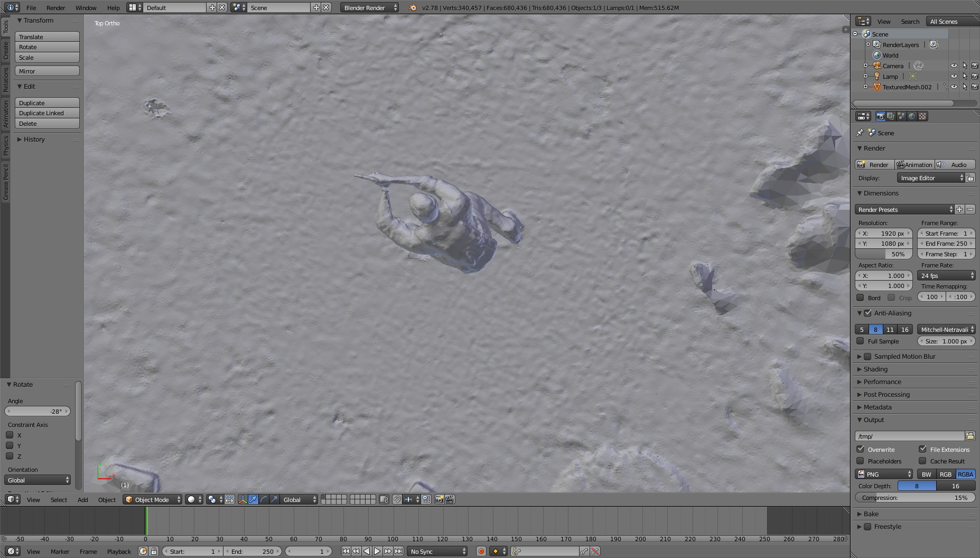
Task: Open the File menu
Action: click(31, 7)
